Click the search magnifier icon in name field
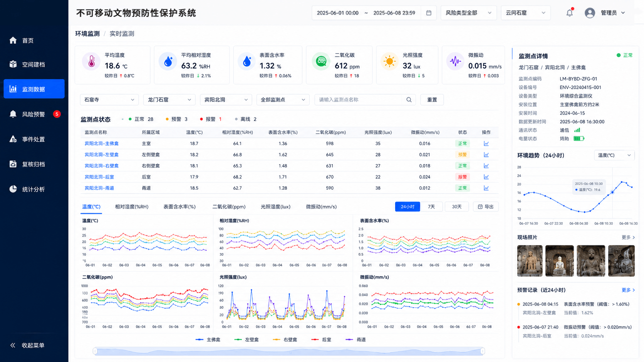The height and width of the screenshot is (362, 644). (409, 100)
